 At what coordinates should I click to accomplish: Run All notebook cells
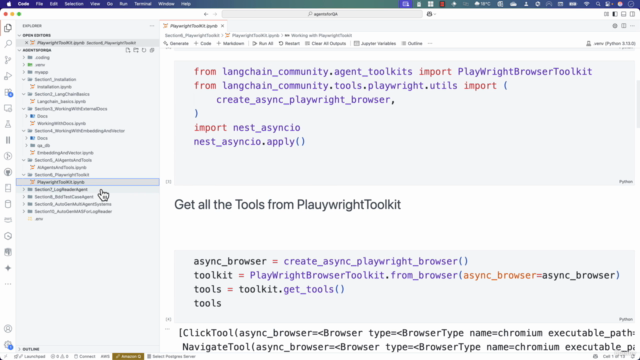262,43
